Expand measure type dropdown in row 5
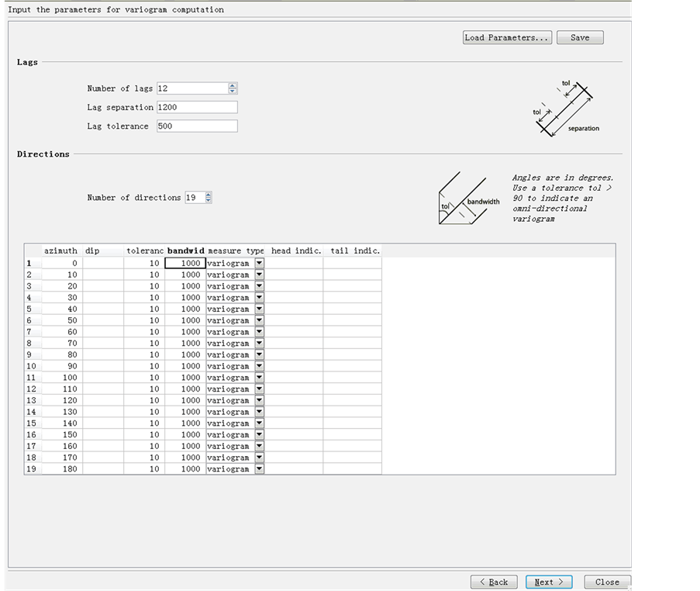 pyautogui.click(x=259, y=309)
